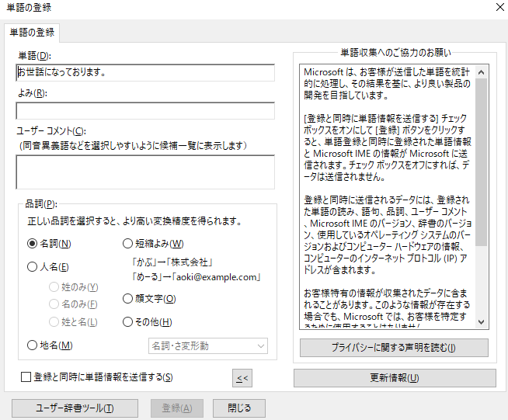
Task: Pick the その他(H) radio option
Action: pyautogui.click(x=127, y=322)
